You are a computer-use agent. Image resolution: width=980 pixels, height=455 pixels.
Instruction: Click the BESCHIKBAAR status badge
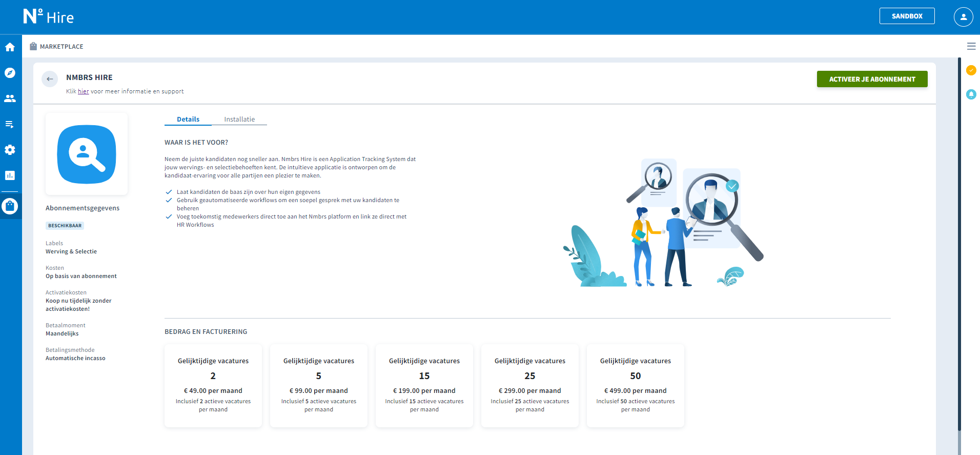(65, 226)
